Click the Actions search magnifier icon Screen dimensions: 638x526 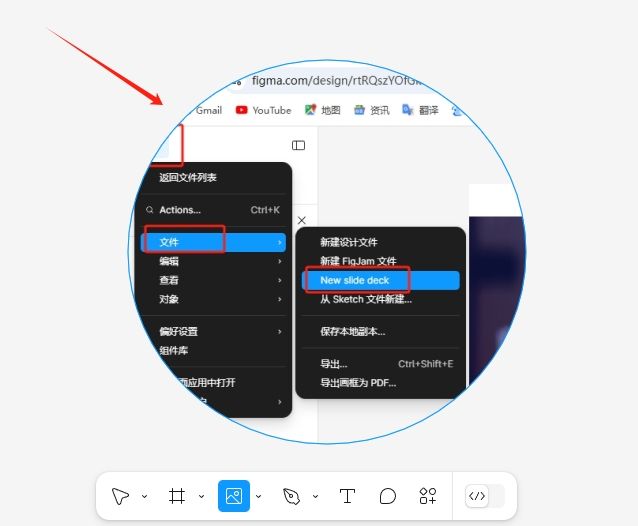149,210
